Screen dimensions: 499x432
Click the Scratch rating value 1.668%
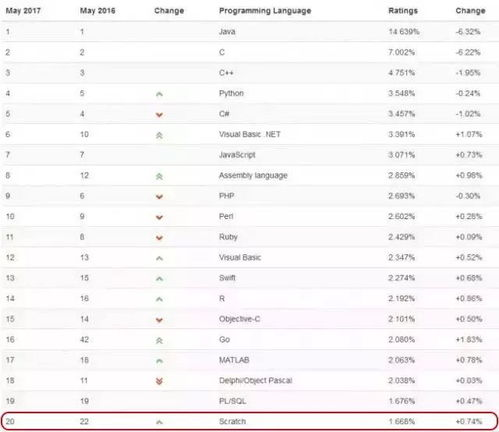coord(401,422)
